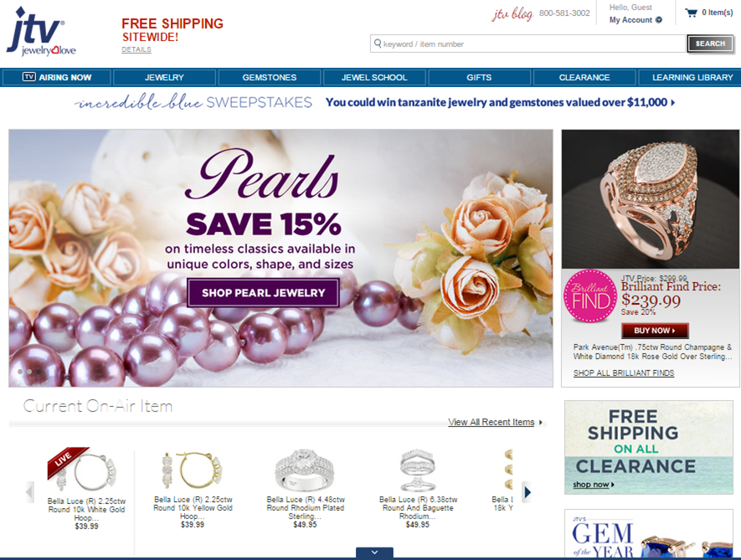Show next on-air items with right arrow
741x560 pixels.
click(x=527, y=492)
